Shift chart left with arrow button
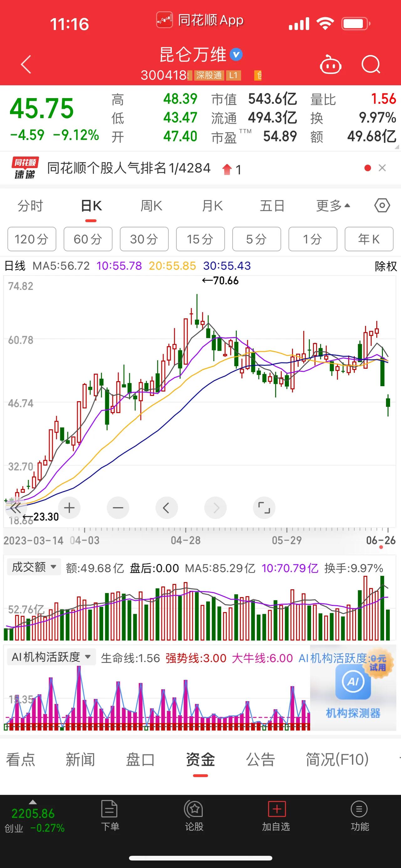 point(166,508)
